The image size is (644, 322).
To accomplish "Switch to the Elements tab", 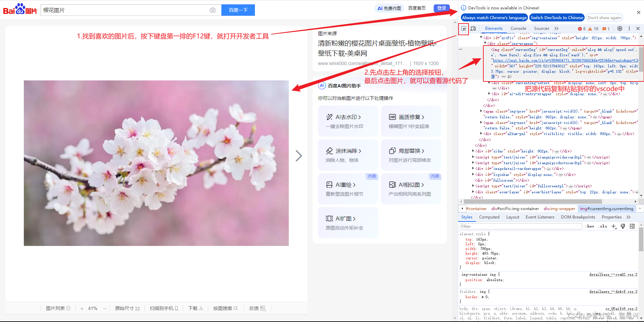I will [x=494, y=28].
